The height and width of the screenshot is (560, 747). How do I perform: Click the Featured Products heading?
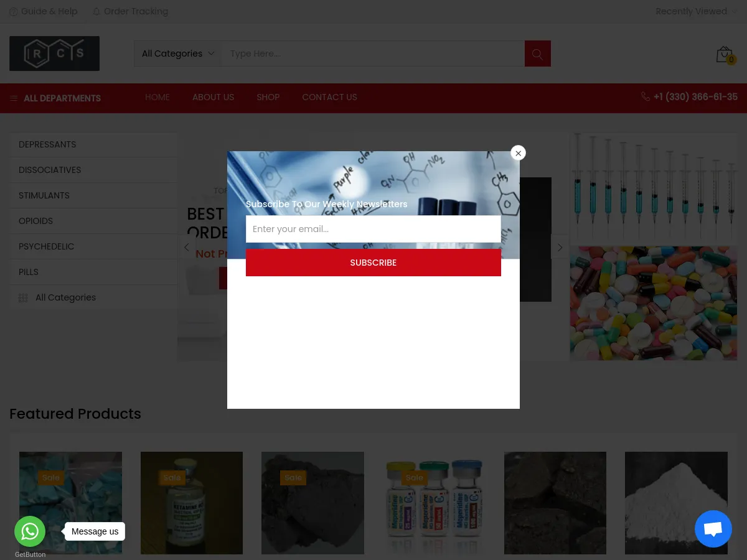pyautogui.click(x=75, y=414)
